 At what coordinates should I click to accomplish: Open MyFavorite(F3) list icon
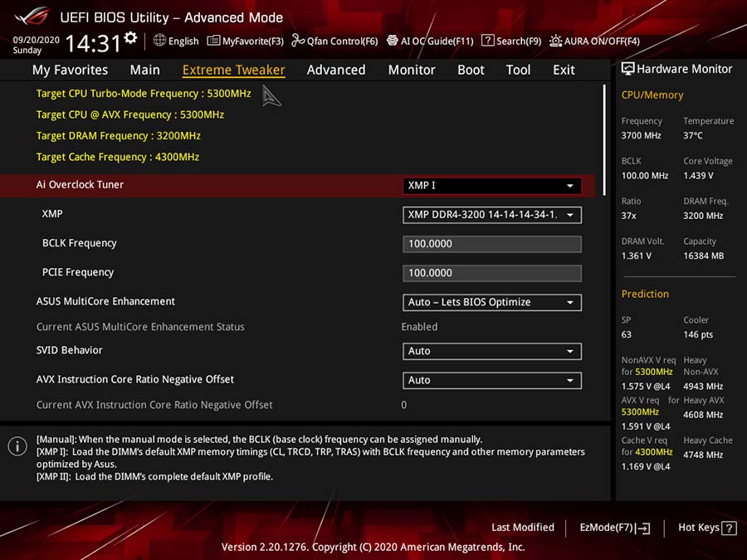pyautogui.click(x=213, y=41)
